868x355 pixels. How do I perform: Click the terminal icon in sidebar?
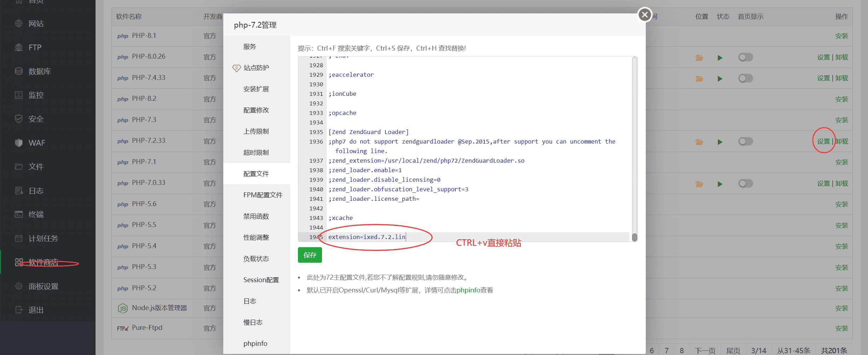(x=19, y=214)
